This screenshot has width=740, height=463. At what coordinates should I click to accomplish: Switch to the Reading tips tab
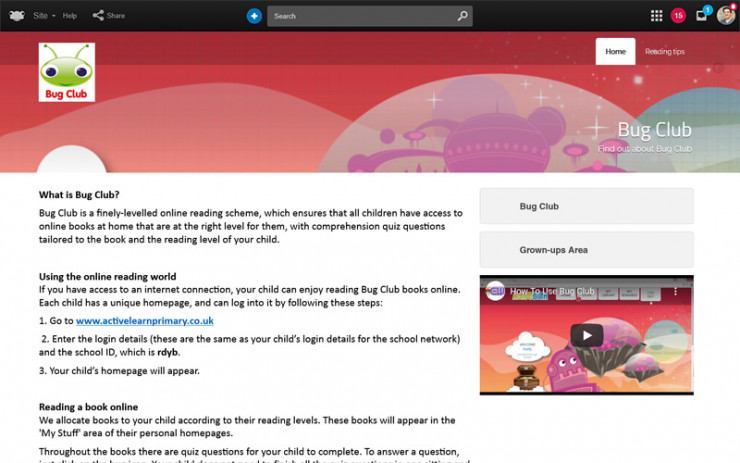664,51
